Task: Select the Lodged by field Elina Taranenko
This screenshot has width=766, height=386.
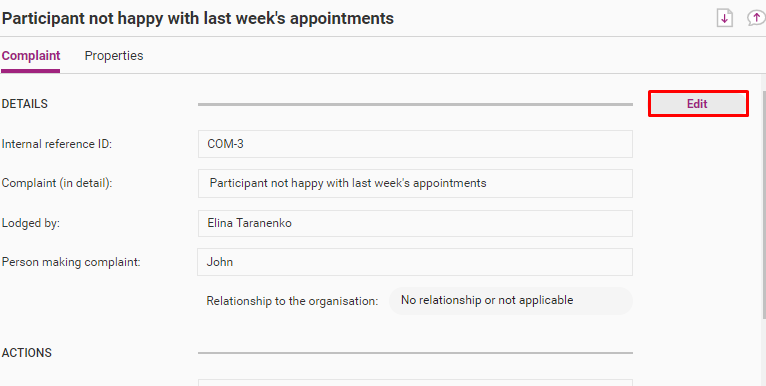Action: point(415,223)
